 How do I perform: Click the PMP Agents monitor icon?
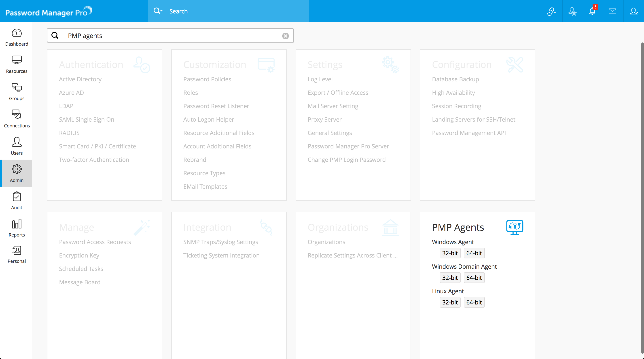coord(515,227)
